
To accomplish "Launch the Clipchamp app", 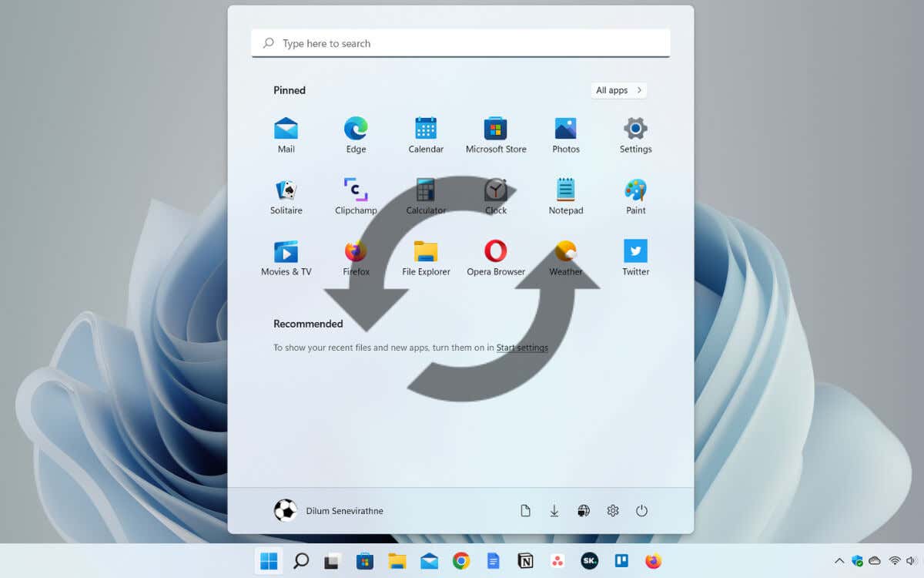I will [356, 196].
